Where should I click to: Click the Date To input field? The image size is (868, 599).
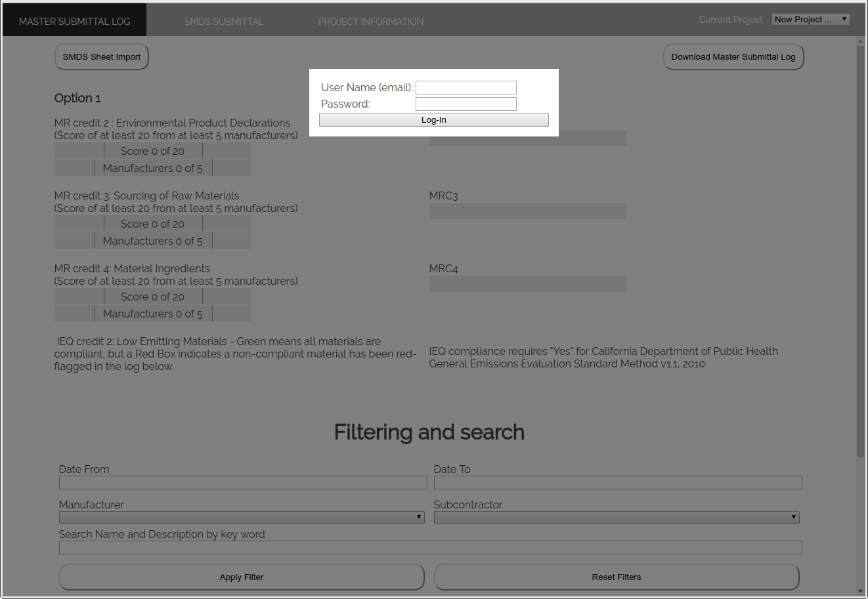[618, 483]
